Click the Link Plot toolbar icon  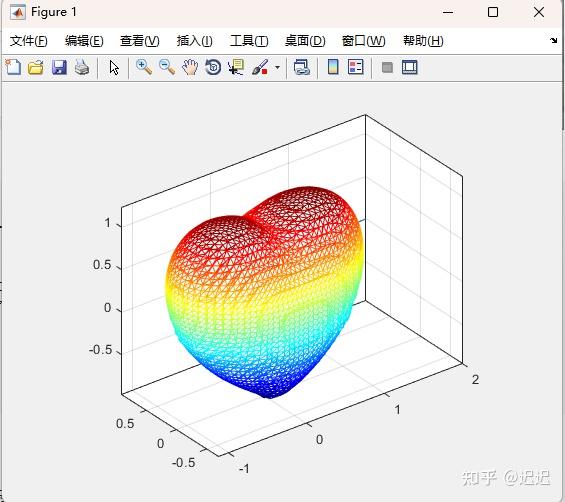[x=302, y=67]
